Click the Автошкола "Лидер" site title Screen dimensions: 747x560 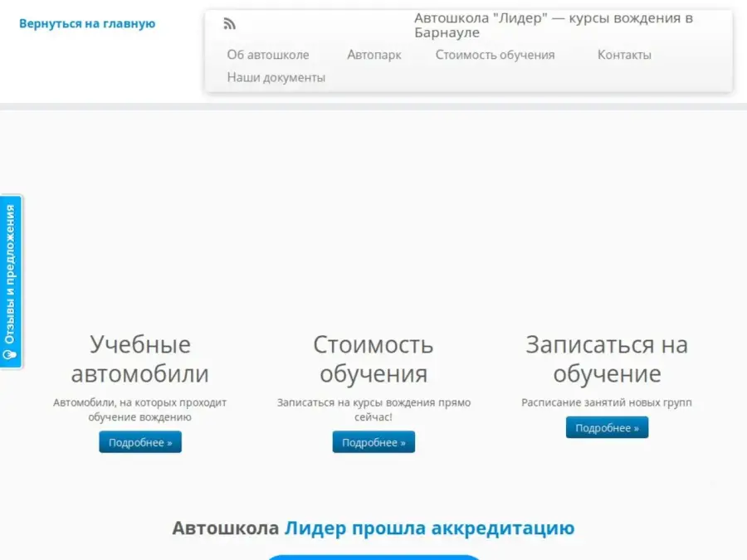[553, 25]
